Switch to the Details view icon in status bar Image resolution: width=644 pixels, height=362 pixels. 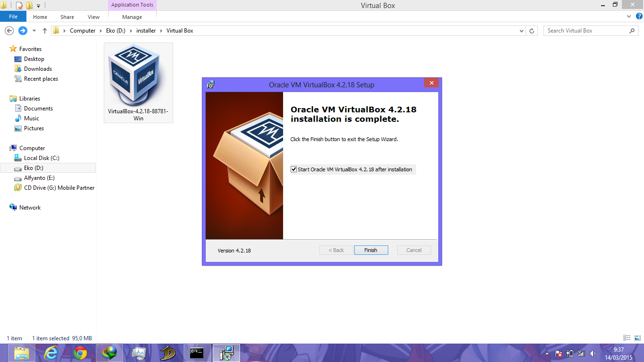pos(627,338)
